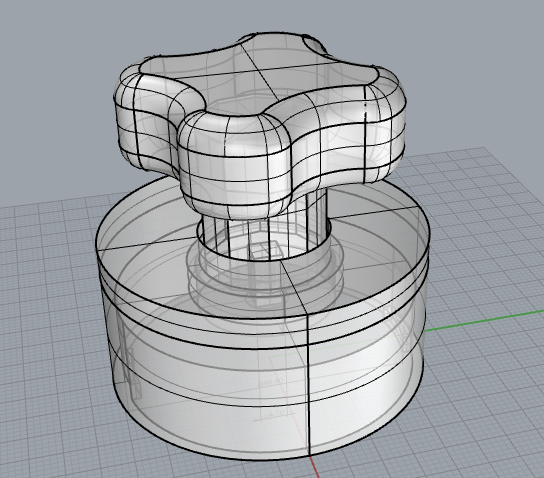This screenshot has width=544, height=478.
Task: Click the ⌀46.40 diameter dimension text
Action: 270,382
